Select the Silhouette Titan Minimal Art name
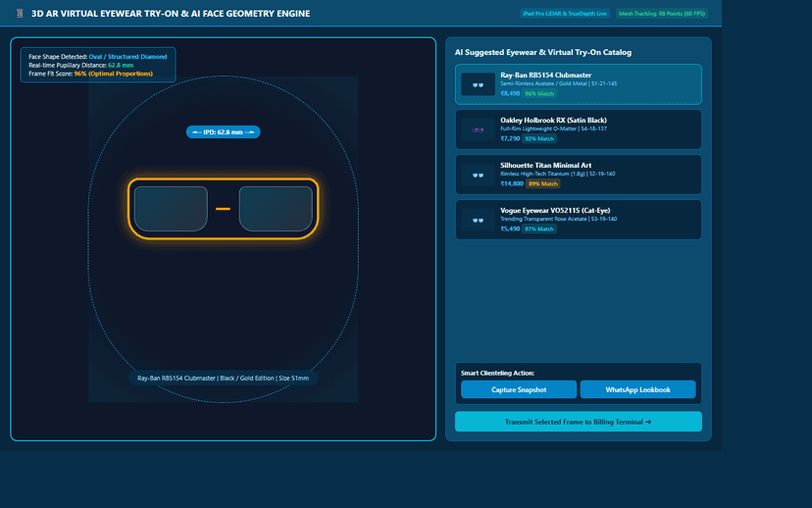This screenshot has height=508, width=812. pyautogui.click(x=545, y=165)
